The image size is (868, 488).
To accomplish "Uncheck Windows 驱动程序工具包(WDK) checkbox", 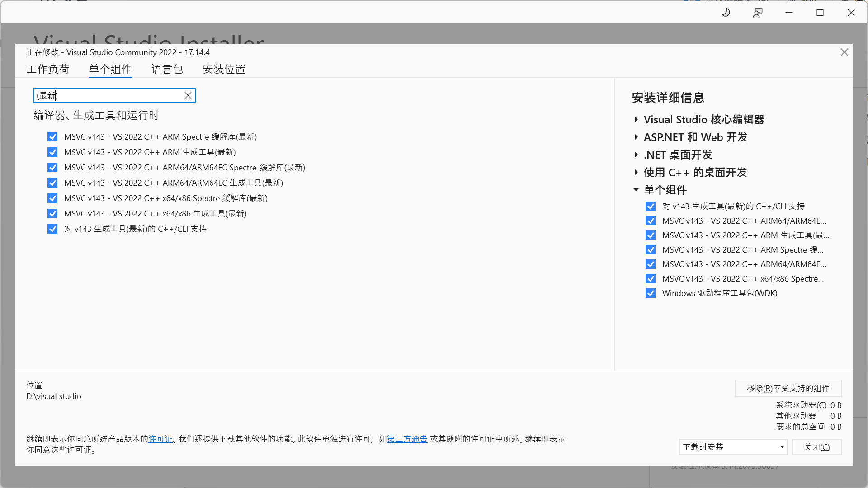I will coord(651,293).
